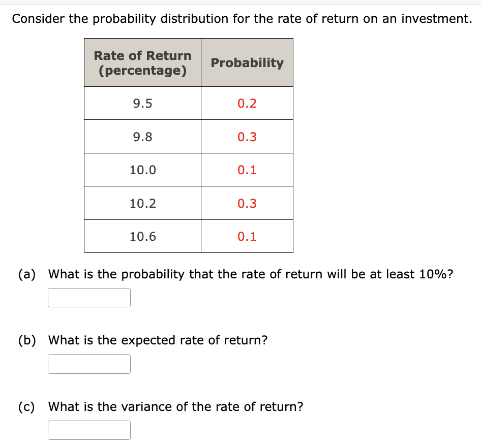The image size is (481, 448).
Task: Click the rate of return 10.2 cell
Action: point(142,203)
